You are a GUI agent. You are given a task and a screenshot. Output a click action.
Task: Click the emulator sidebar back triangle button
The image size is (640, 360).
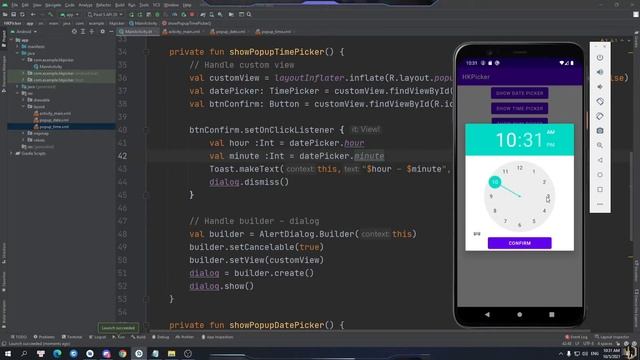tap(600, 160)
